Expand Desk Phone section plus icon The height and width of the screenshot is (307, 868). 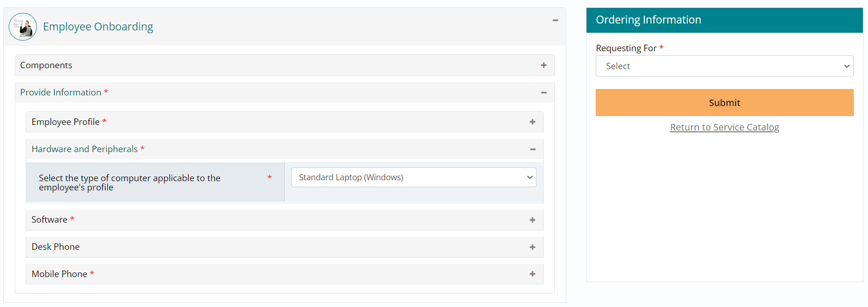click(x=532, y=248)
